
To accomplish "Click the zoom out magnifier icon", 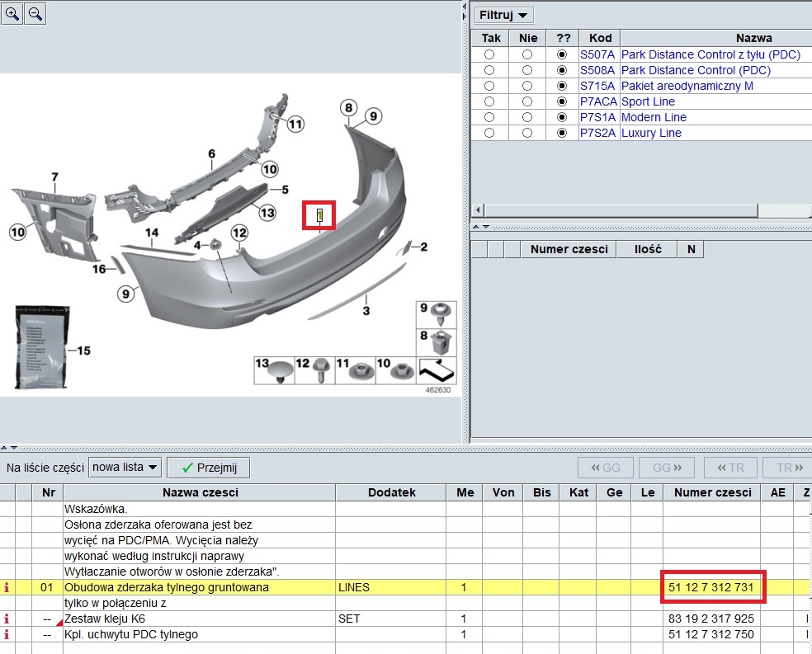I will 35,14.
